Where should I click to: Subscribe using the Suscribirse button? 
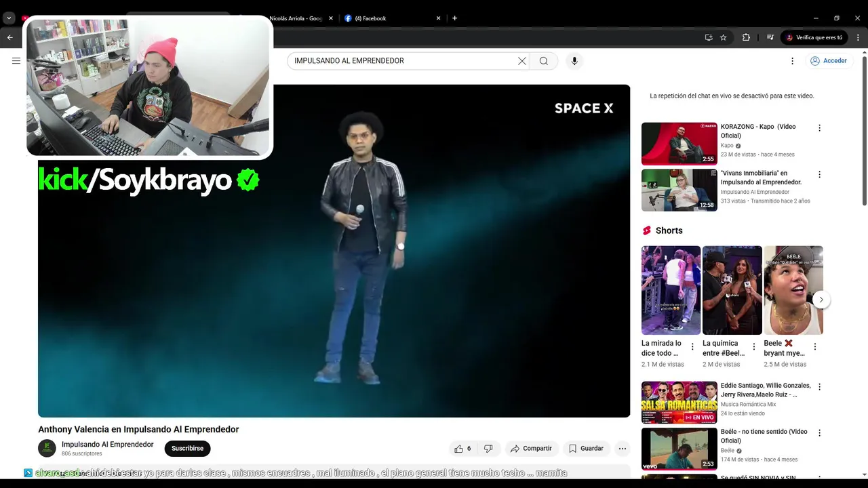[187, 449]
